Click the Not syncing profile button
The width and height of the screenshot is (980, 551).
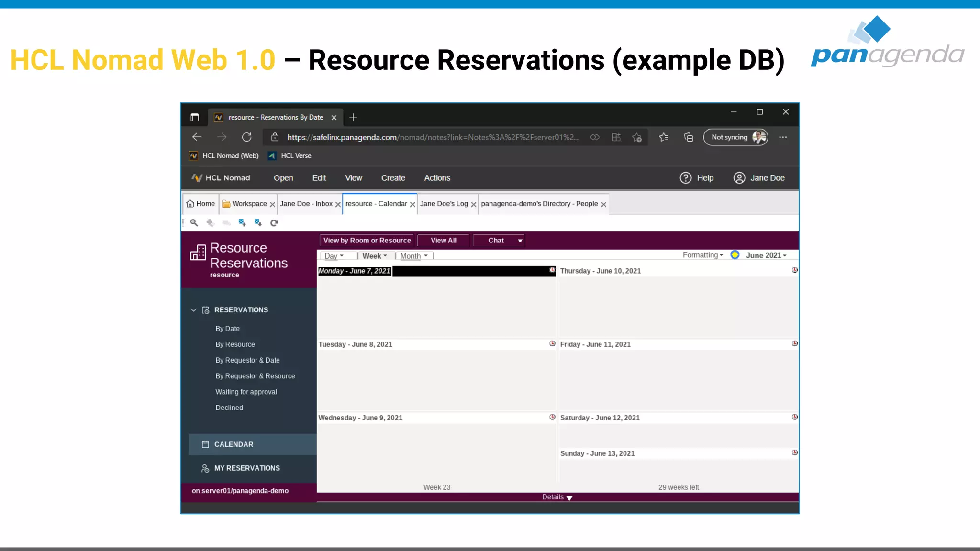click(735, 137)
